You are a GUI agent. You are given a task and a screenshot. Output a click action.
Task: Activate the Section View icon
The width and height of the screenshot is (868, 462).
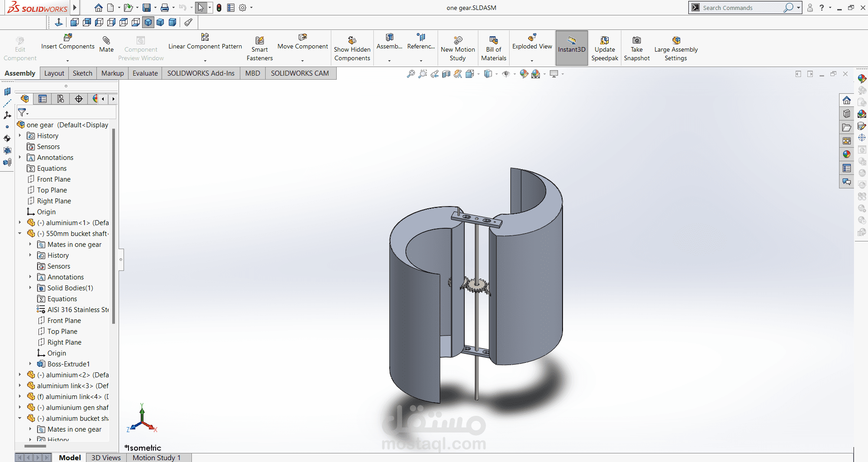tap(446, 73)
